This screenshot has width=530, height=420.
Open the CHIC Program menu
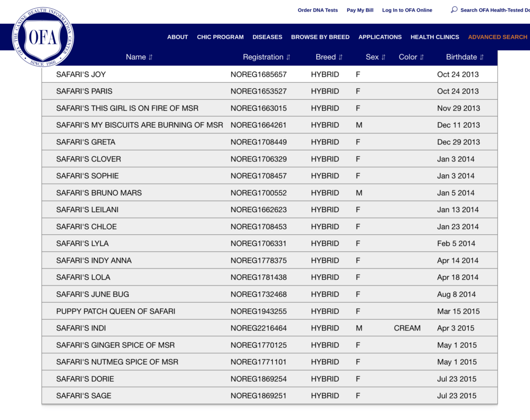(220, 37)
